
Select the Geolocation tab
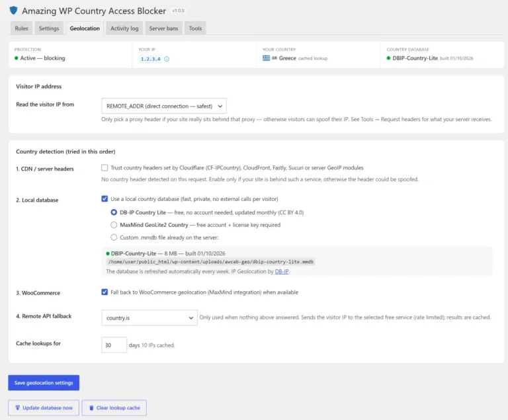tap(85, 28)
